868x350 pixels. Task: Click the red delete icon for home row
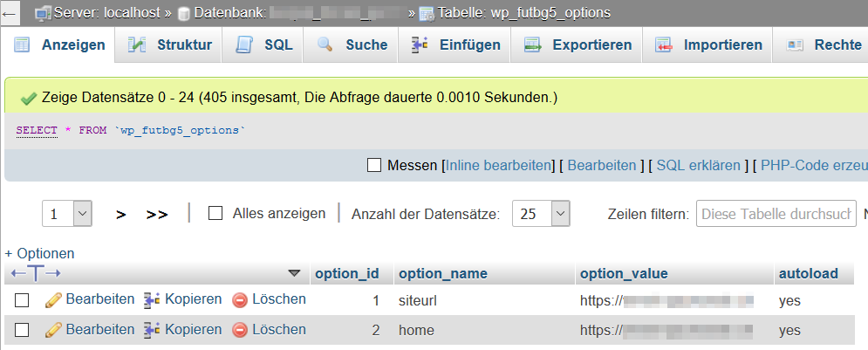(240, 330)
